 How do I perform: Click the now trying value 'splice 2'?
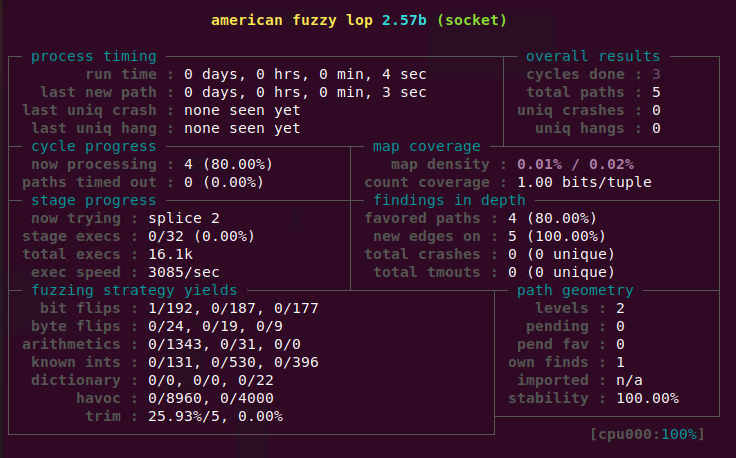click(184, 219)
